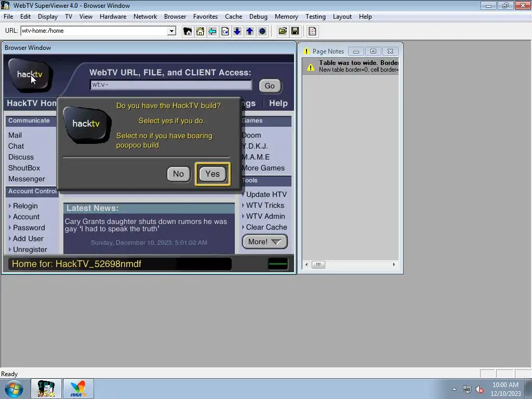
Task: Click the Help link on HackTV page
Action: coord(278,103)
